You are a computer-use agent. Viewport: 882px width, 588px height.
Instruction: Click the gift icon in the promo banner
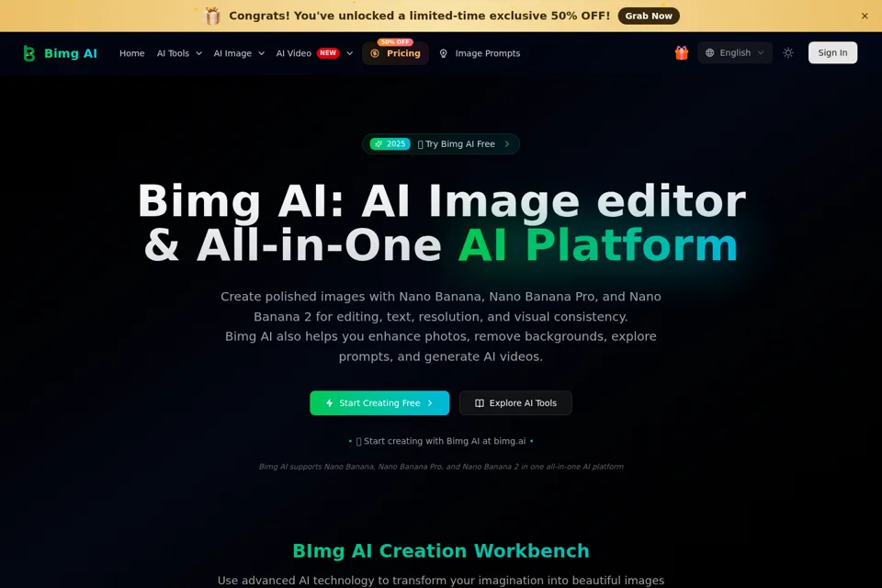(x=212, y=16)
